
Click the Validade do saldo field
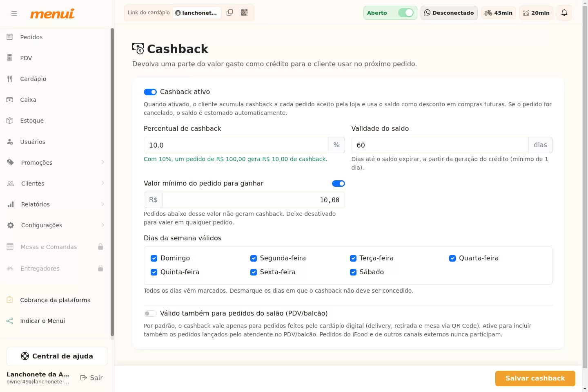pos(440,145)
